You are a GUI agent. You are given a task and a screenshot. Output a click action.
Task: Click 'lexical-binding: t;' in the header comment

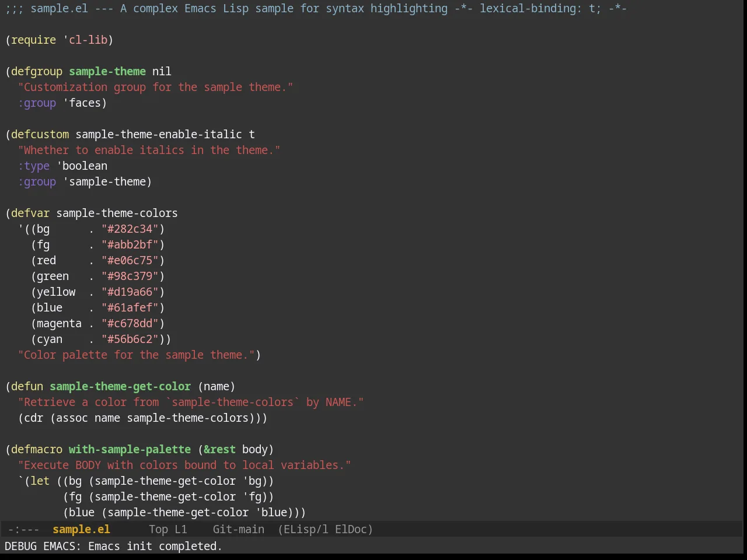pyautogui.click(x=540, y=8)
